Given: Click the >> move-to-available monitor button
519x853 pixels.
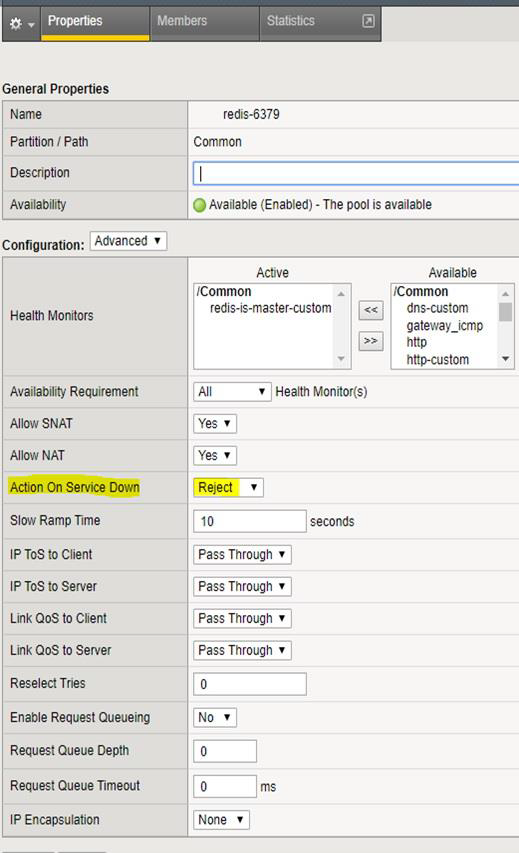Looking at the screenshot, I should 371,341.
